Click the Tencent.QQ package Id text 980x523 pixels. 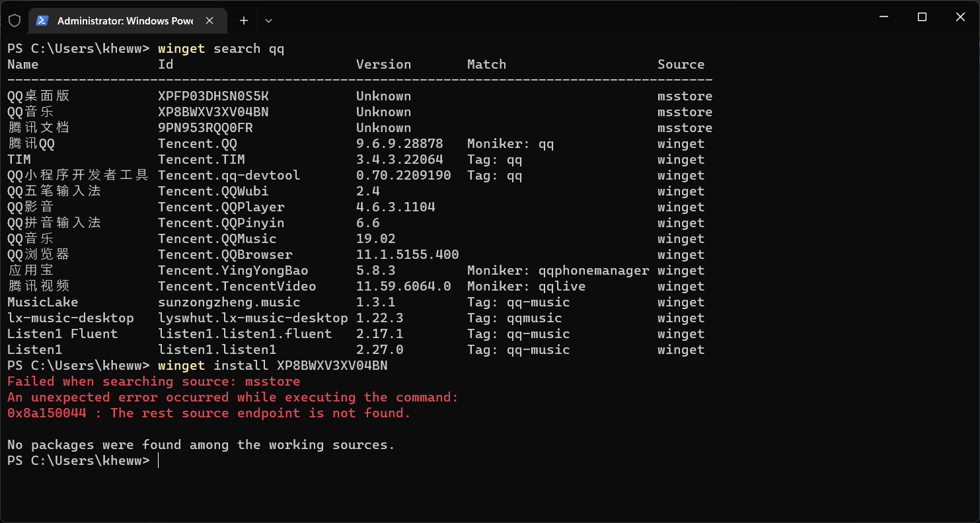pyautogui.click(x=190, y=143)
